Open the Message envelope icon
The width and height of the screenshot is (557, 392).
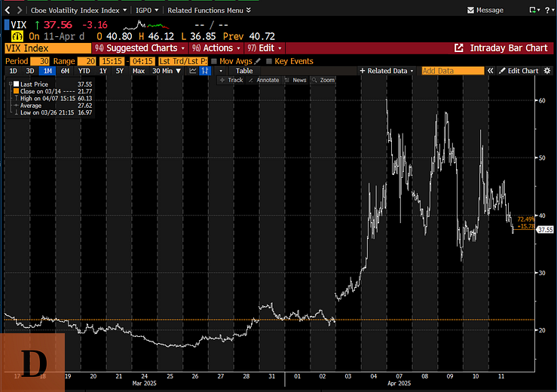470,11
